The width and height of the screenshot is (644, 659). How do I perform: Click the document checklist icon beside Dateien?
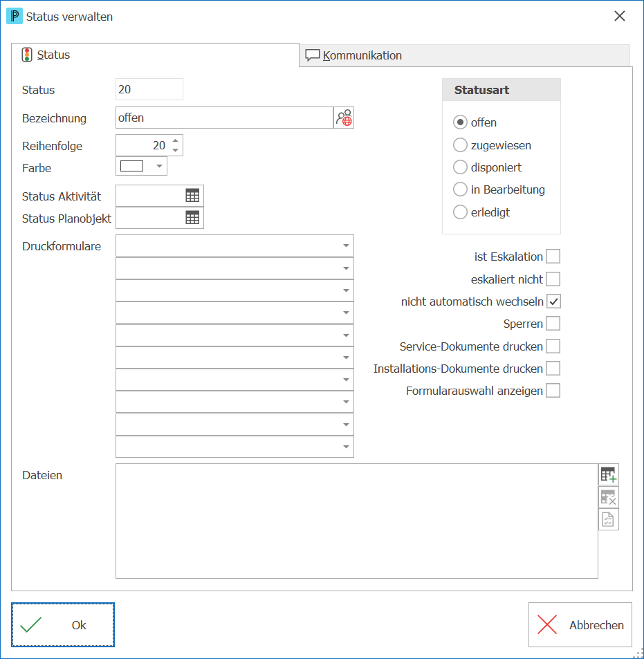click(608, 519)
